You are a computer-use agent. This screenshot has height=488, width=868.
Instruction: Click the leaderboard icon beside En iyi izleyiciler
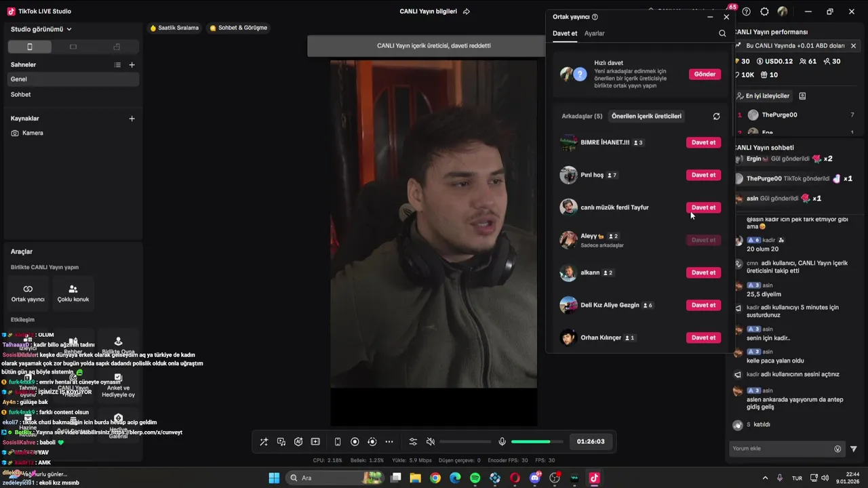[802, 96]
